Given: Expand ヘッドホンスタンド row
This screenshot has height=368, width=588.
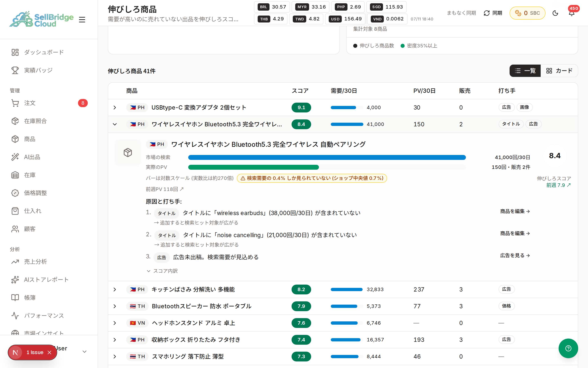Looking at the screenshot, I should coord(115,323).
